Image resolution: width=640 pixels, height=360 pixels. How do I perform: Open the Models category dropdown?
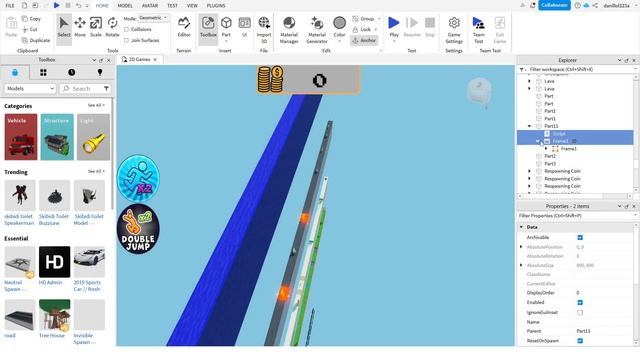[30, 89]
